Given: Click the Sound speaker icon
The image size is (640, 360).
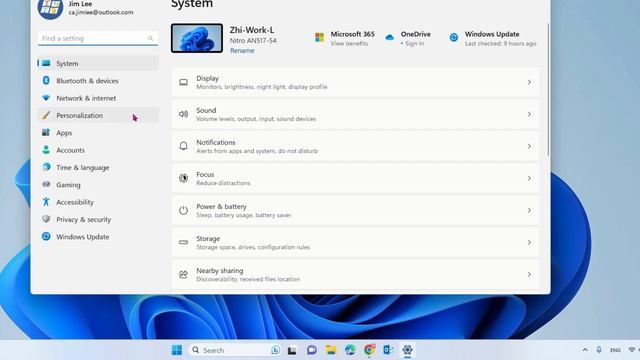Looking at the screenshot, I should pyautogui.click(x=183, y=114).
